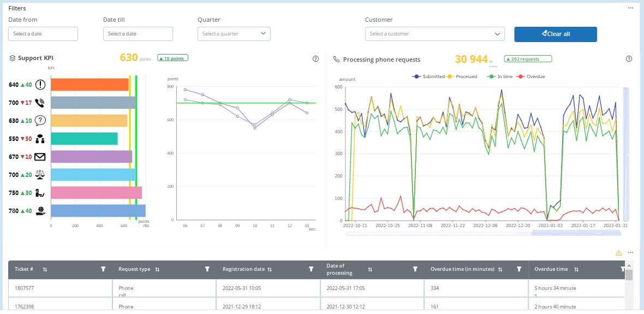
Task: Filter the Request type column
Action: pos(207,269)
